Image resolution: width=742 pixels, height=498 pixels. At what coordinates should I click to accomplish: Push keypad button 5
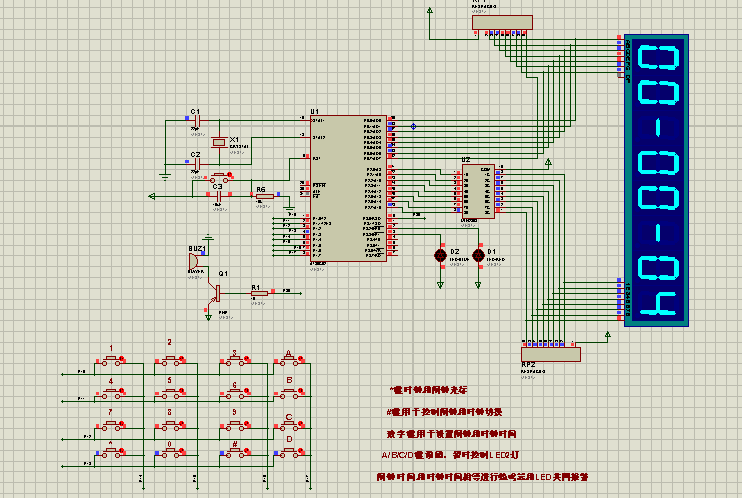click(170, 392)
